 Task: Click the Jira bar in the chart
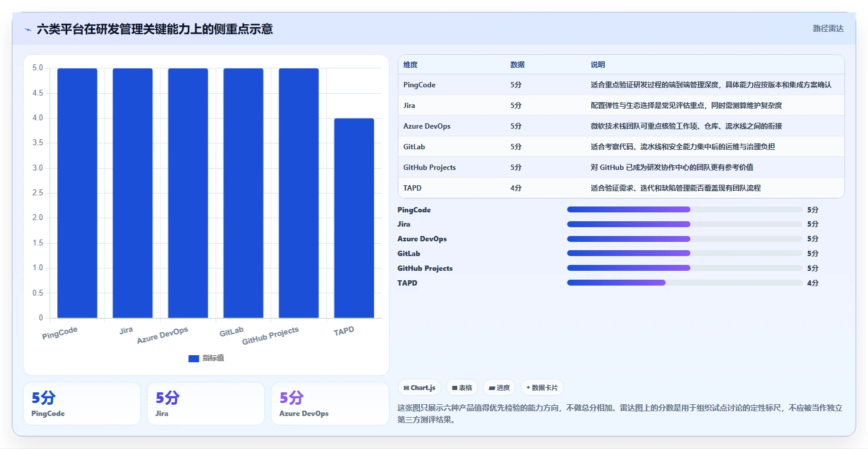(133, 193)
